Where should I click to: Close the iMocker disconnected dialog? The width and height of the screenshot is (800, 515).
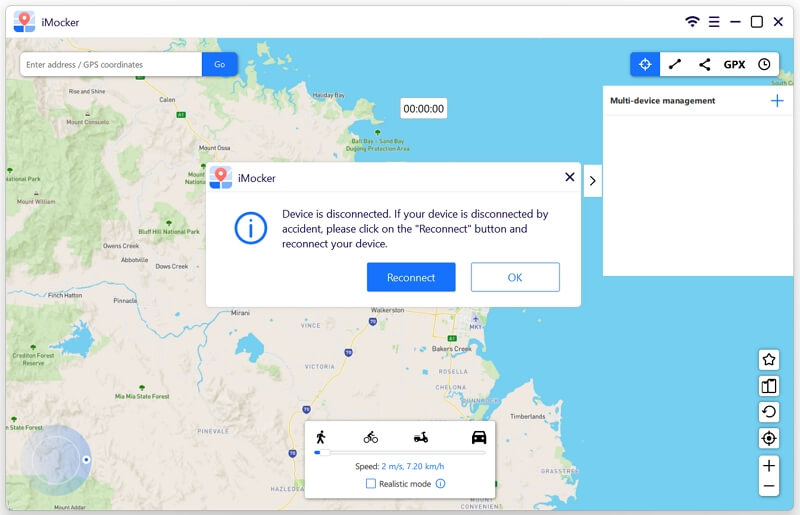pos(570,177)
